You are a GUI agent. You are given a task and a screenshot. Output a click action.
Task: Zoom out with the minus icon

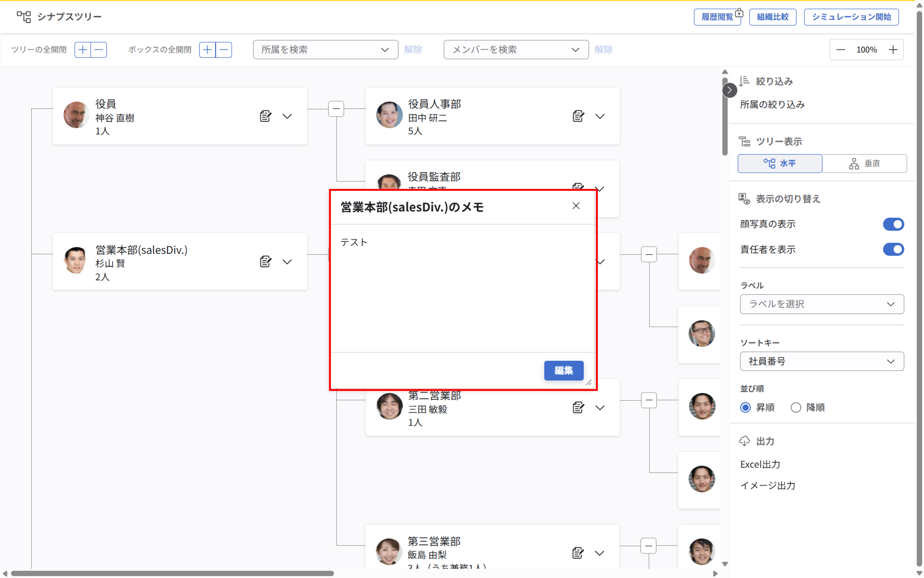click(x=841, y=50)
